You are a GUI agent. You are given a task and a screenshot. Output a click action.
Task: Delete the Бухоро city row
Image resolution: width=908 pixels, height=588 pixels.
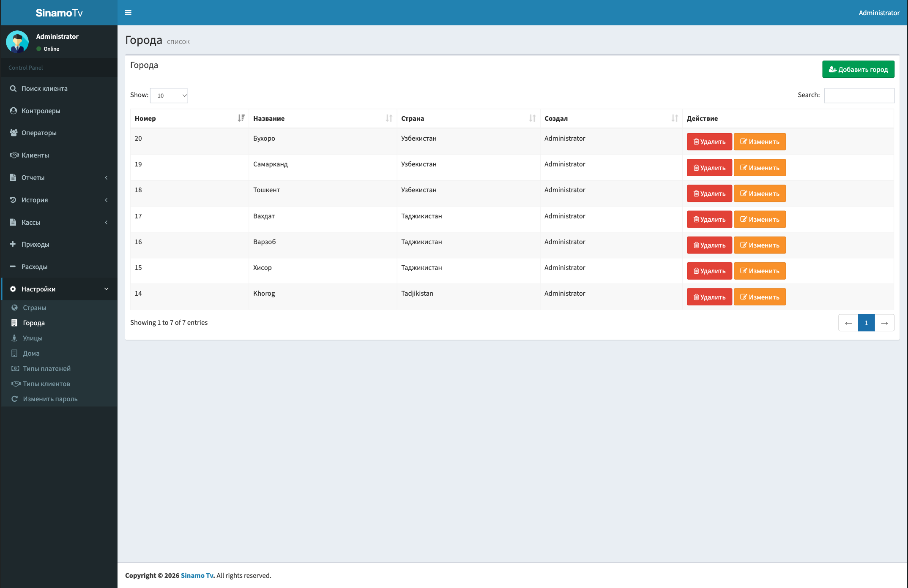(709, 142)
